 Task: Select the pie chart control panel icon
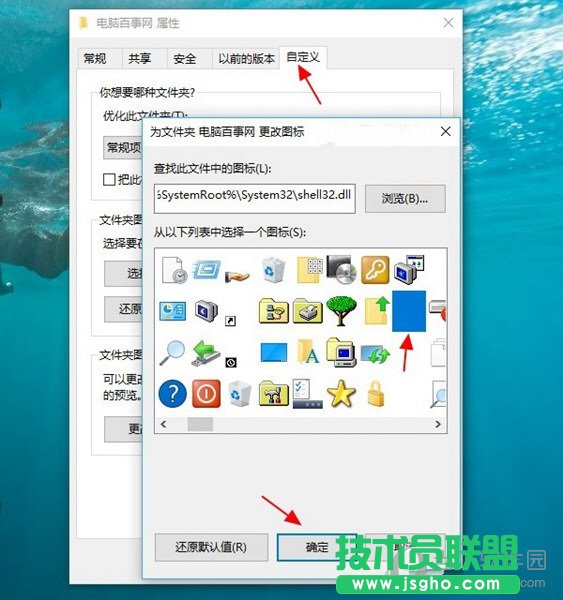[173, 311]
